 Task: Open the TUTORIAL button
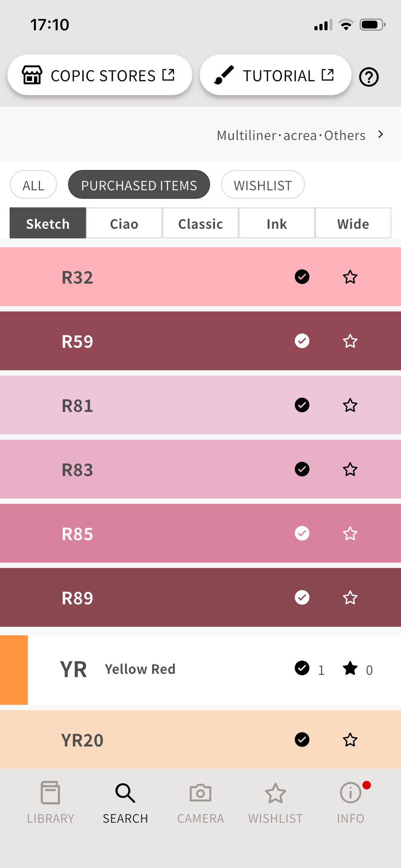coord(275,75)
